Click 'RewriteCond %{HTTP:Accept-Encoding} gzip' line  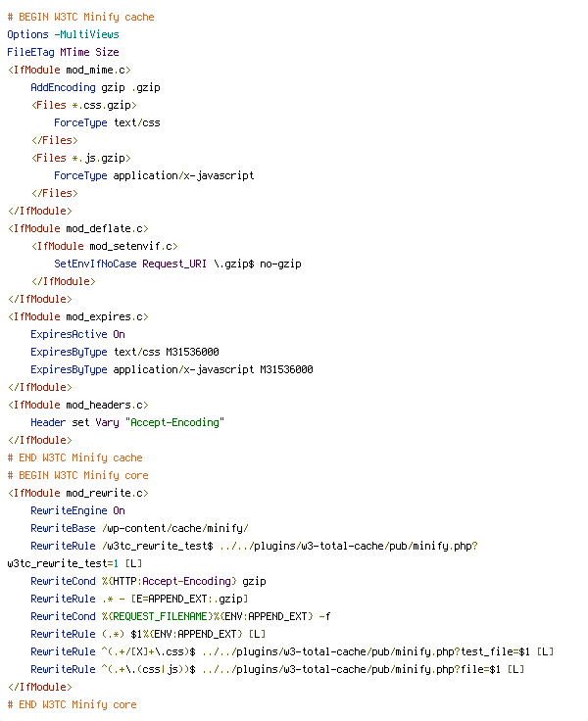click(x=148, y=581)
